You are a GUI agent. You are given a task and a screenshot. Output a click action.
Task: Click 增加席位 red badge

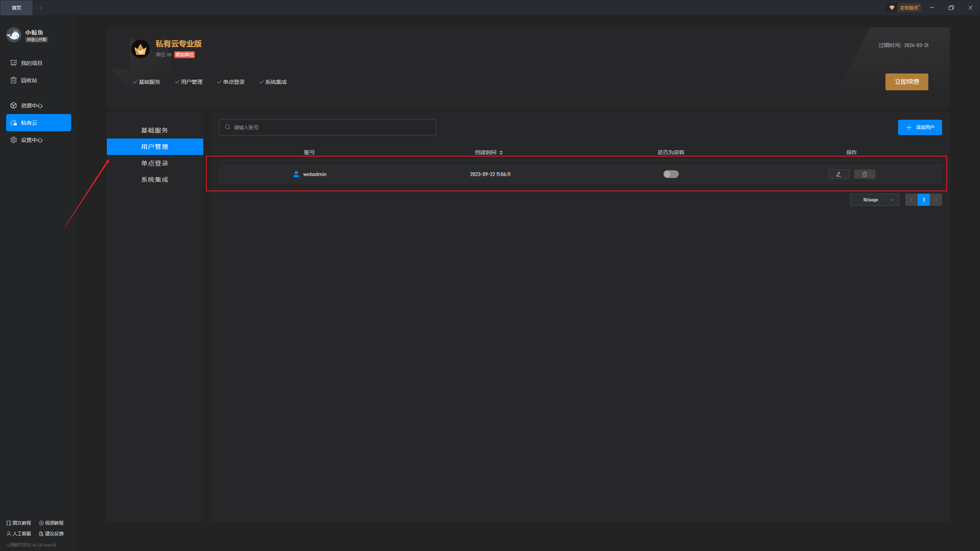tap(185, 55)
